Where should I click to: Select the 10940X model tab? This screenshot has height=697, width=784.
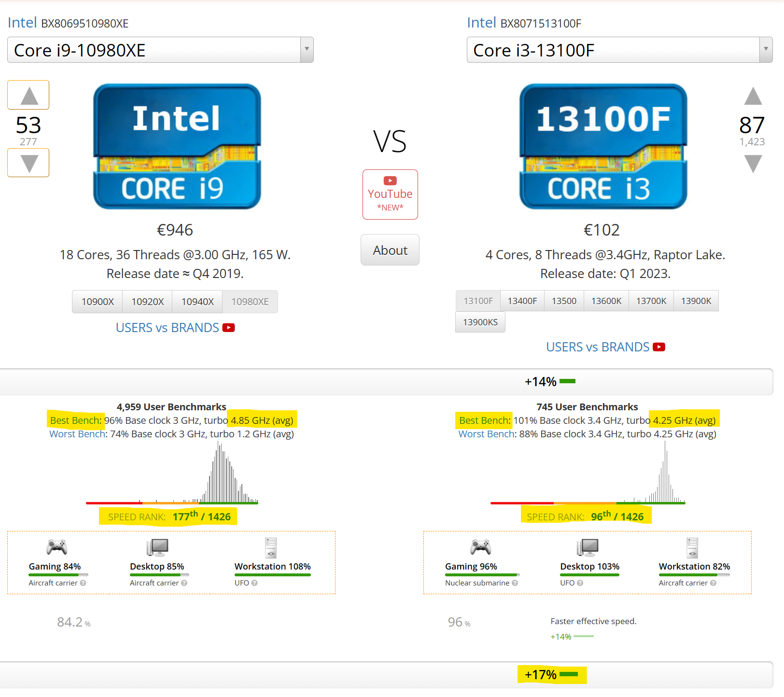pos(197,302)
